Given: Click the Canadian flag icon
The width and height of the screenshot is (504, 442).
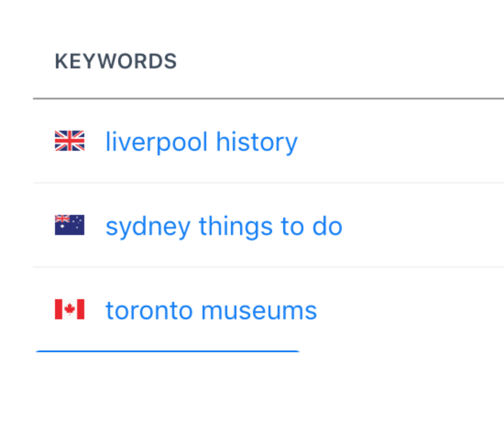Looking at the screenshot, I should (70, 310).
